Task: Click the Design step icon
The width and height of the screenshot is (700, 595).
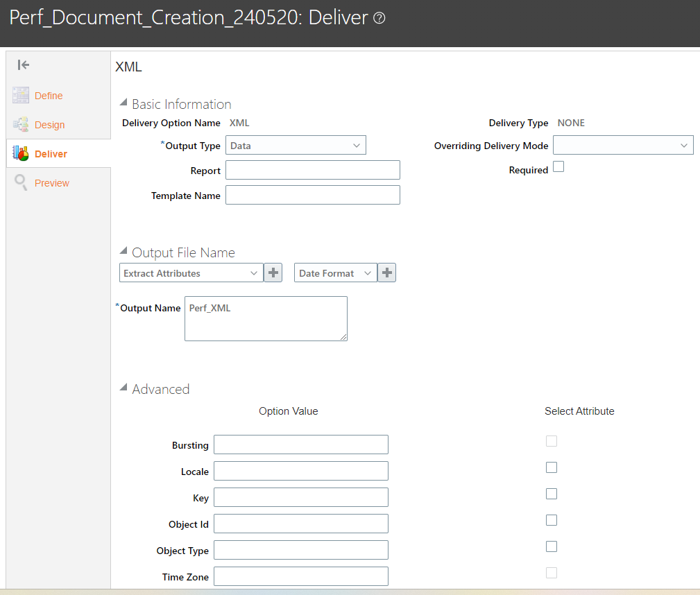Action: [x=21, y=125]
